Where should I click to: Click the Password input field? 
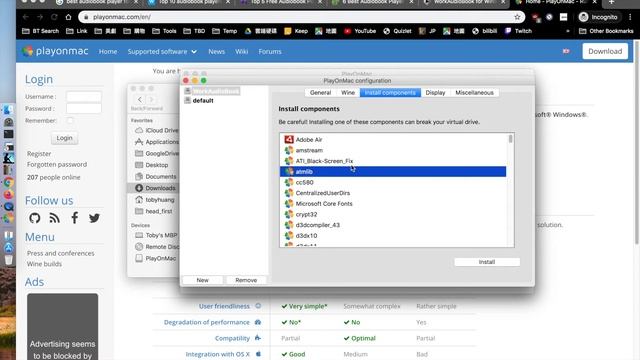(x=84, y=109)
